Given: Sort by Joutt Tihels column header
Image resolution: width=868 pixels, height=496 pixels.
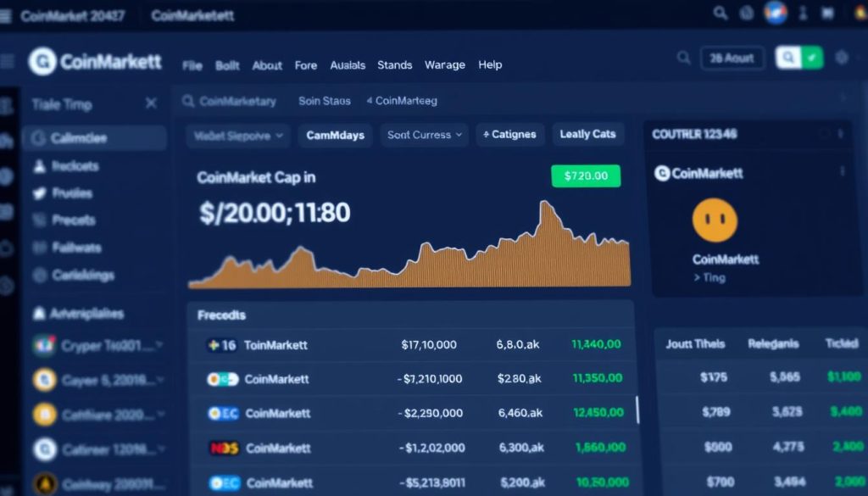Looking at the screenshot, I should coord(695,343).
